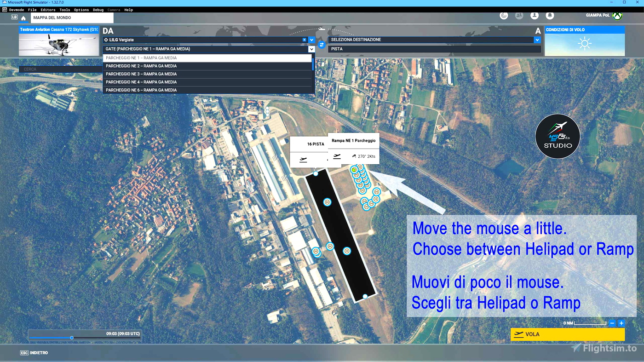Click the Devmode logo icon

click(x=5, y=10)
